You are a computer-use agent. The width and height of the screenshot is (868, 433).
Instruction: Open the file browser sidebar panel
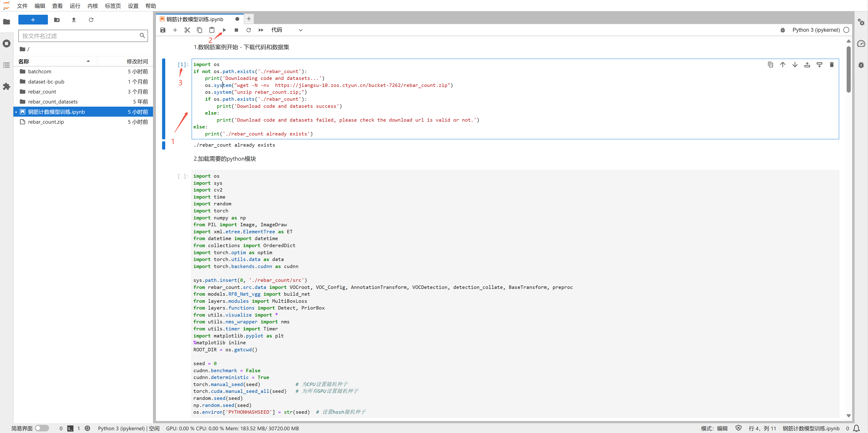pos(6,22)
